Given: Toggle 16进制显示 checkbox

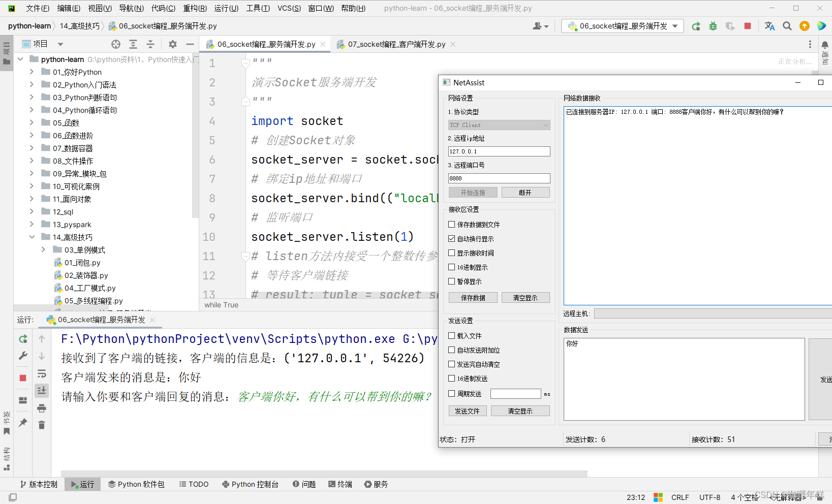Looking at the screenshot, I should coord(451,267).
